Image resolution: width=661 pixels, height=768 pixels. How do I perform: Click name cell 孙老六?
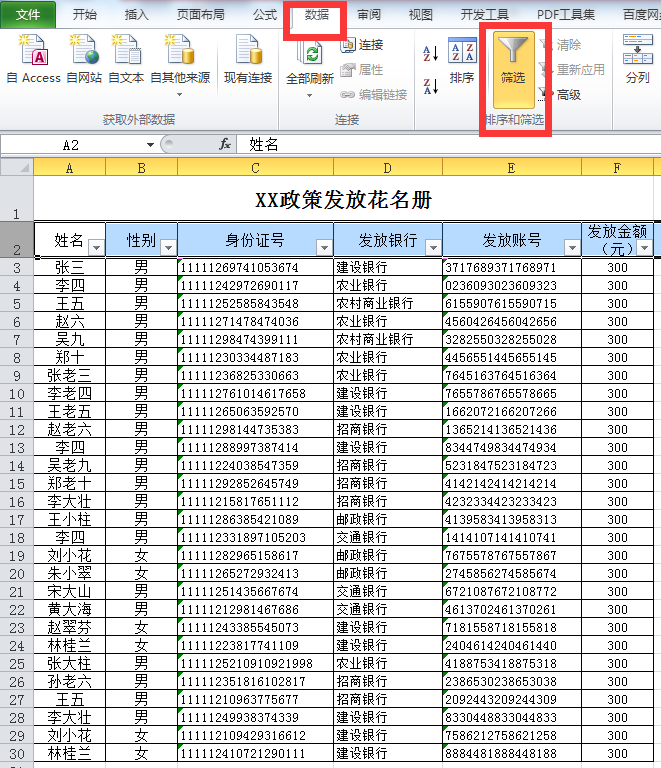click(70, 681)
